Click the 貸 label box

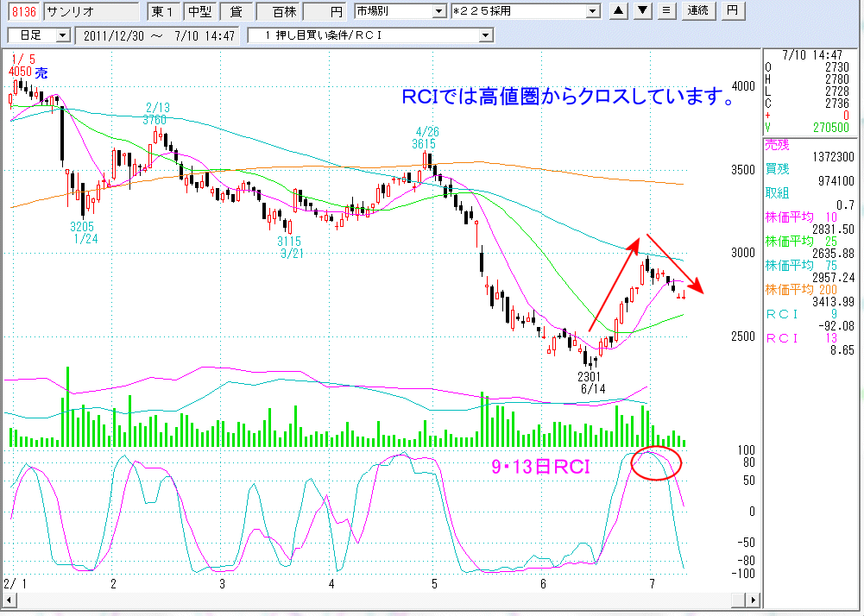(236, 11)
